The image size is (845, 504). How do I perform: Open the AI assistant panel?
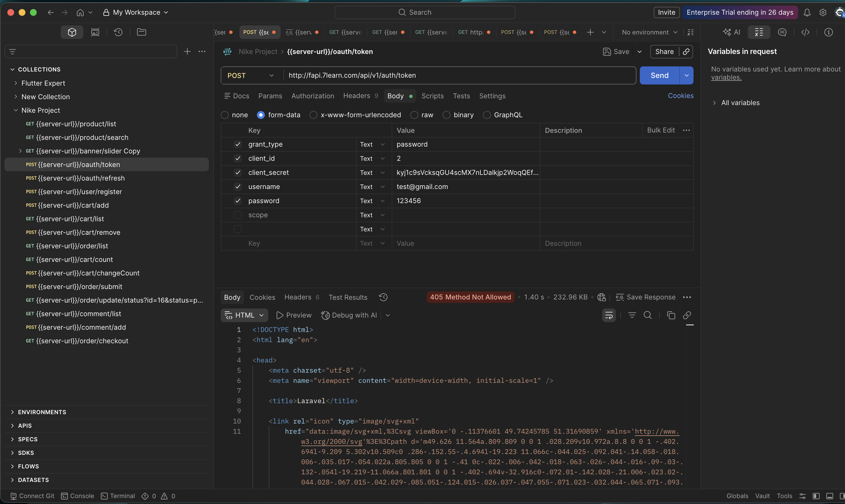(732, 32)
